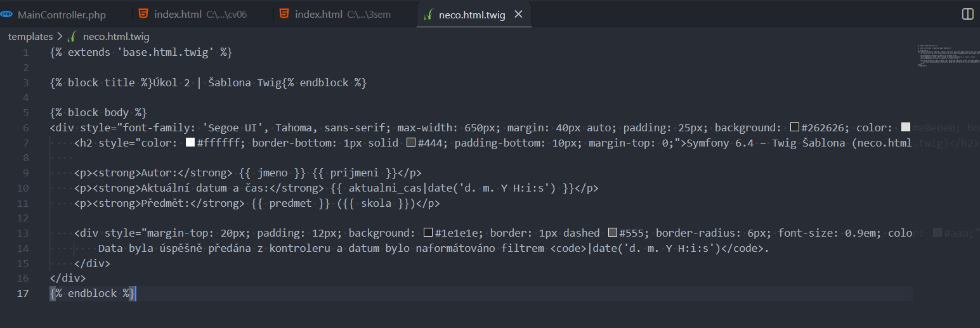Click line number 13 in the gutter
This screenshot has height=328, width=980.
tap(23, 233)
